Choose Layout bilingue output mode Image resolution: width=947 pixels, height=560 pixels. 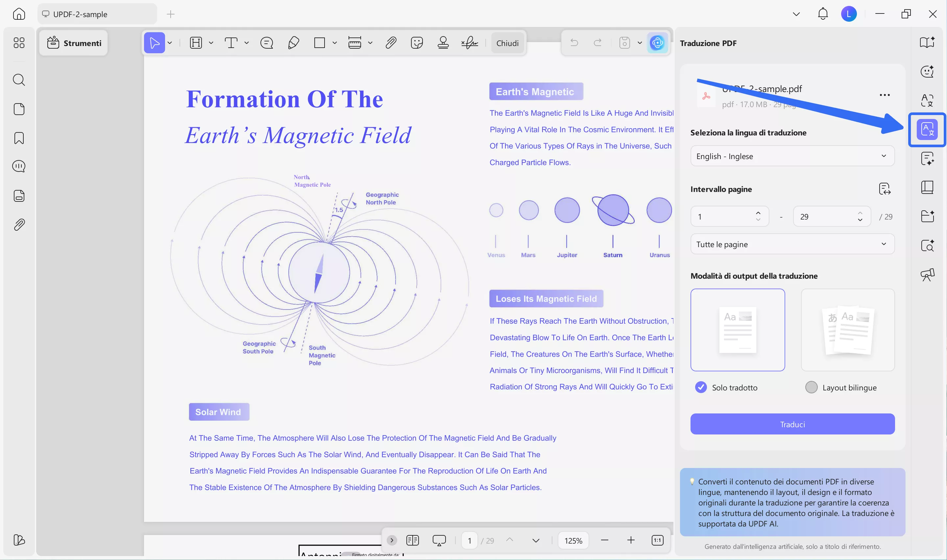(x=812, y=387)
